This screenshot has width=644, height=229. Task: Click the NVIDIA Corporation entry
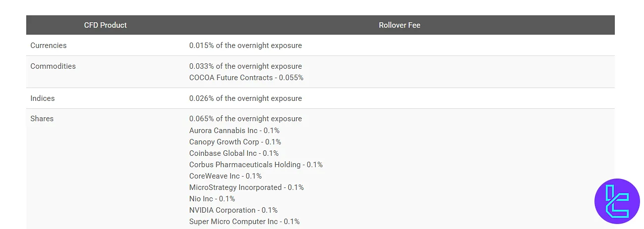233,210
